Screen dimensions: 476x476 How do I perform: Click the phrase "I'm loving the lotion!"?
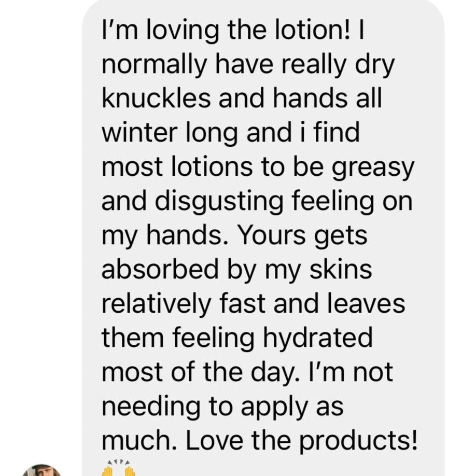(x=225, y=31)
